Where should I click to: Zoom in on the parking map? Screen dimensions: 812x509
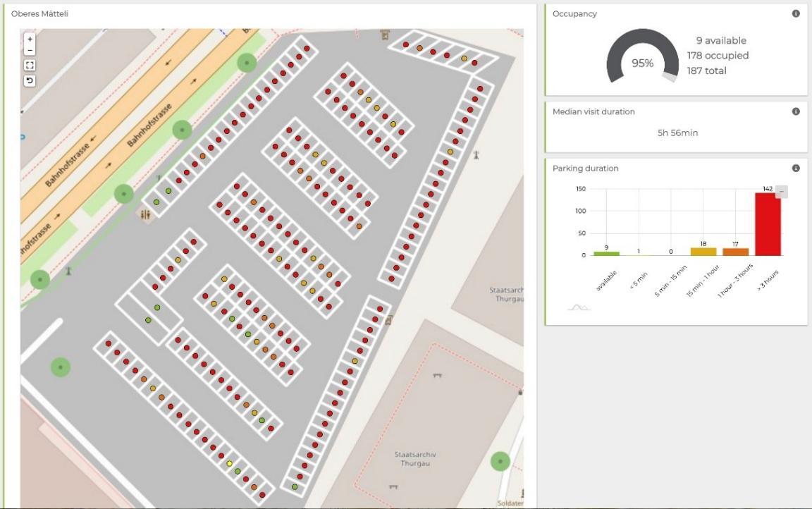[30, 39]
